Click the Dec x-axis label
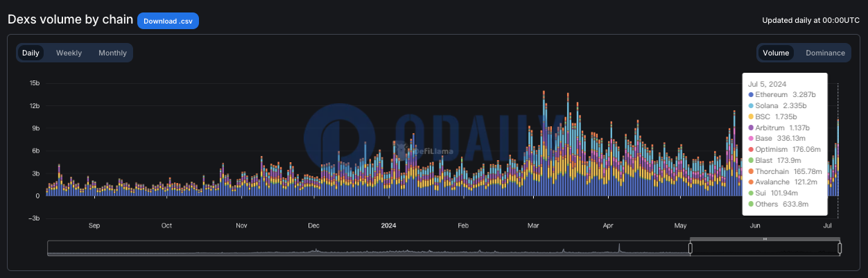868x278 pixels. [313, 226]
